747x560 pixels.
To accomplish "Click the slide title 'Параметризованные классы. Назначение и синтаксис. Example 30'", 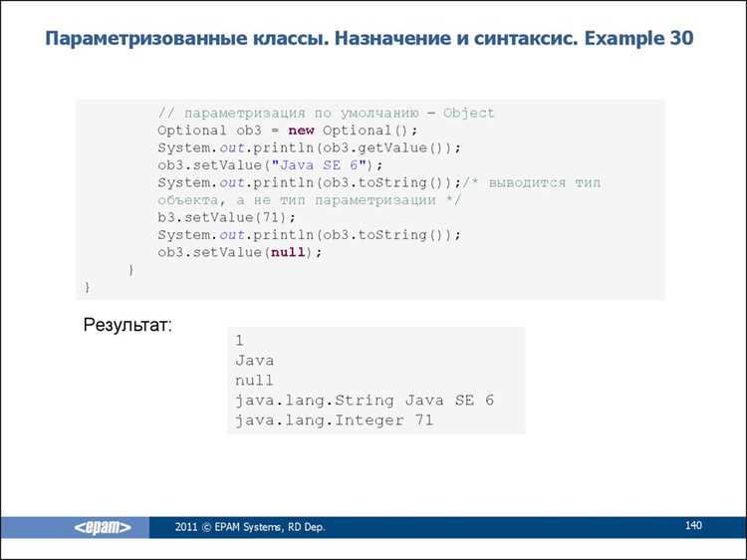I will click(x=370, y=38).
